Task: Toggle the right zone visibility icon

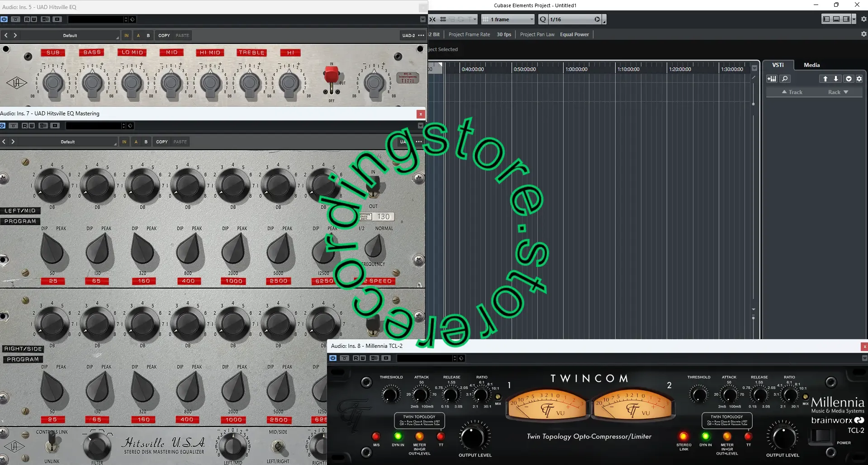Action: 846,19
